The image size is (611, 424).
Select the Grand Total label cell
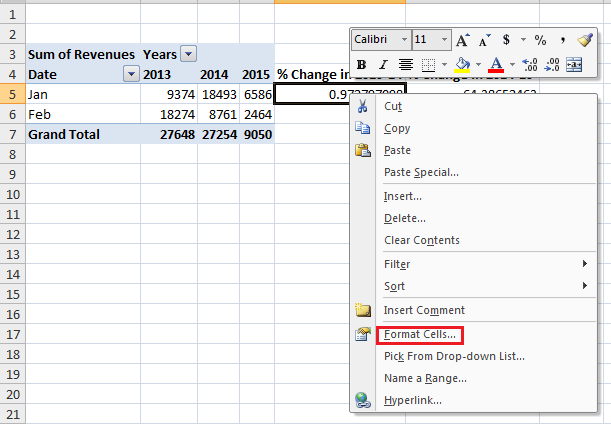(83, 134)
